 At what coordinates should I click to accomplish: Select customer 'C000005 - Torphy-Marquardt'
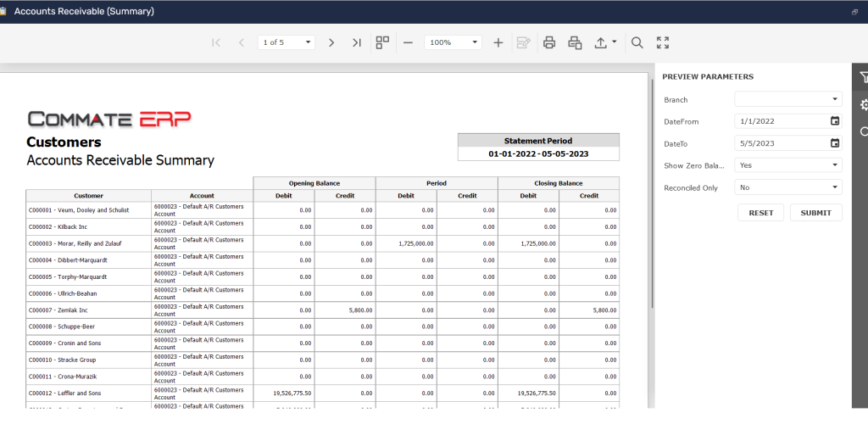click(x=68, y=276)
